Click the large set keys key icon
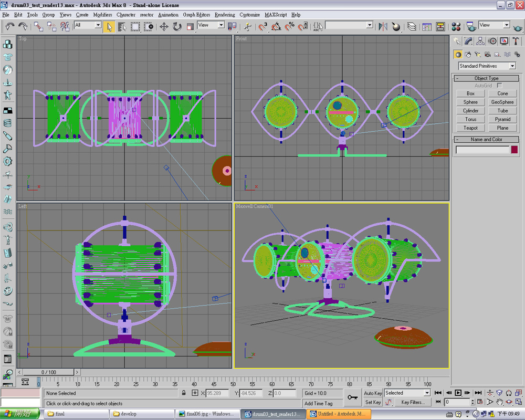The image size is (525, 420). coord(352,397)
